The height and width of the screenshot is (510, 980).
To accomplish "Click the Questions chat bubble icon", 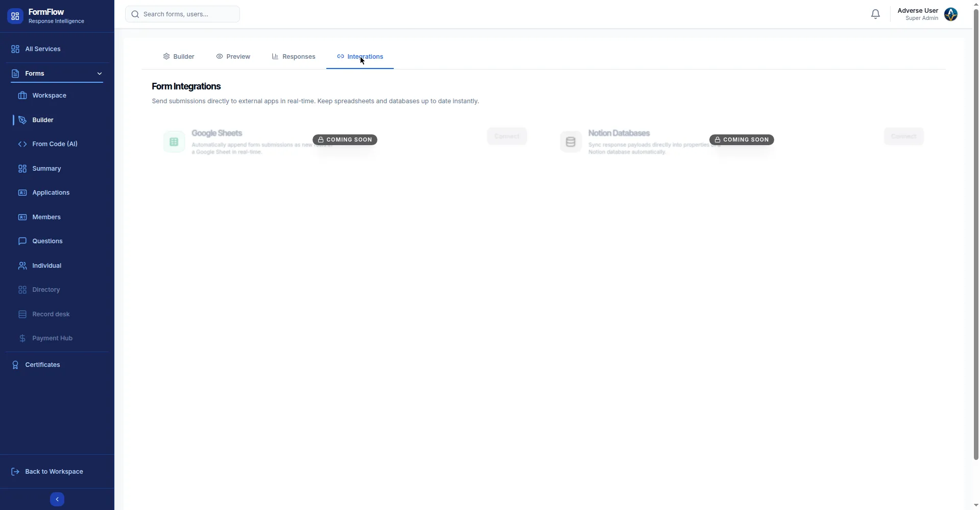I will (22, 241).
